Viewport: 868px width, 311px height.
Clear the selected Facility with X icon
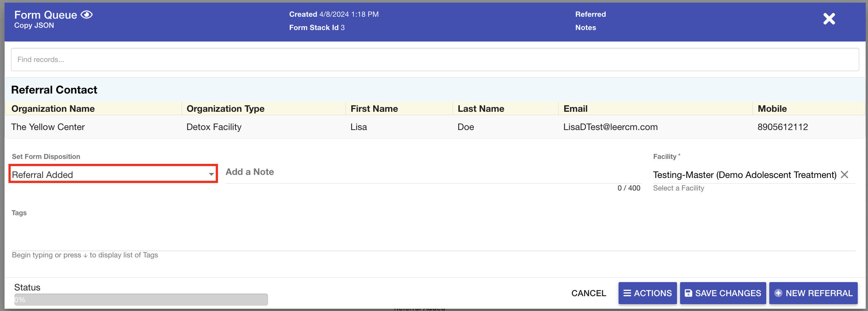pos(844,175)
